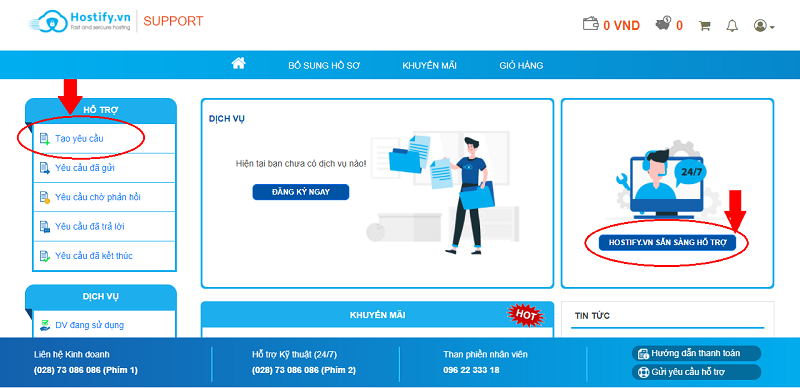
Task: Open Khuyến mãi menu item
Action: pos(429,66)
